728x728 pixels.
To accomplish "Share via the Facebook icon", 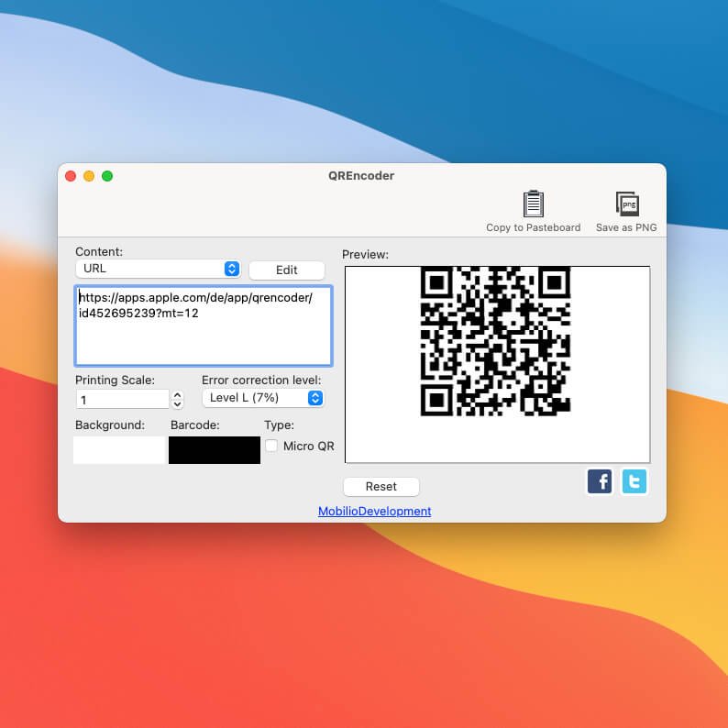I will (x=600, y=481).
